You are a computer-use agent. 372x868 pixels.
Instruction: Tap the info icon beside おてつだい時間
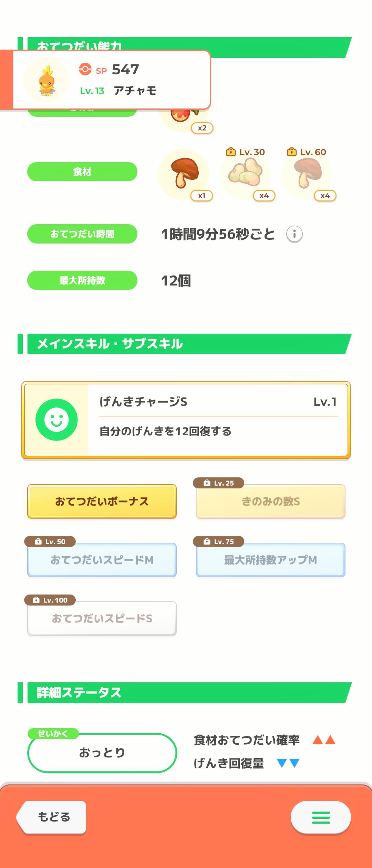294,234
